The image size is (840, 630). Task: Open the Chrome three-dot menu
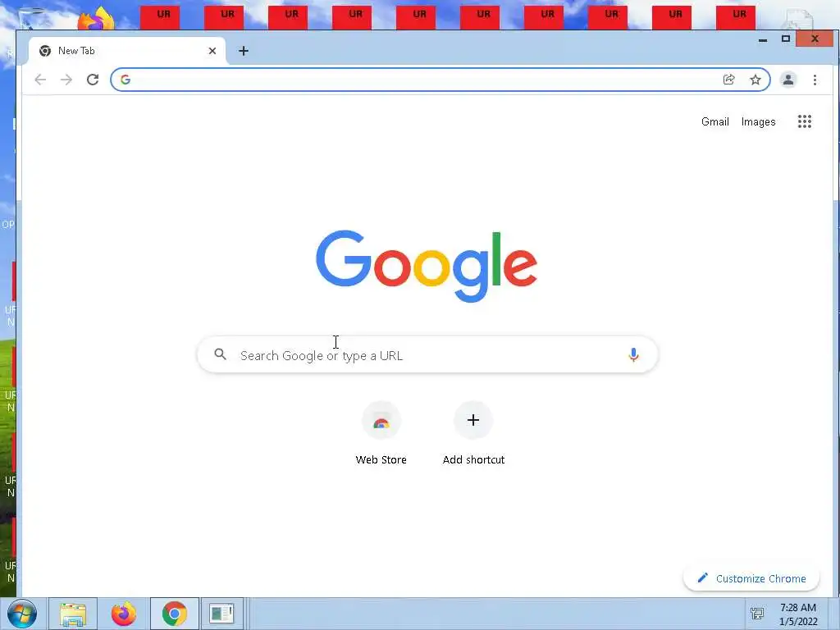pyautogui.click(x=815, y=80)
